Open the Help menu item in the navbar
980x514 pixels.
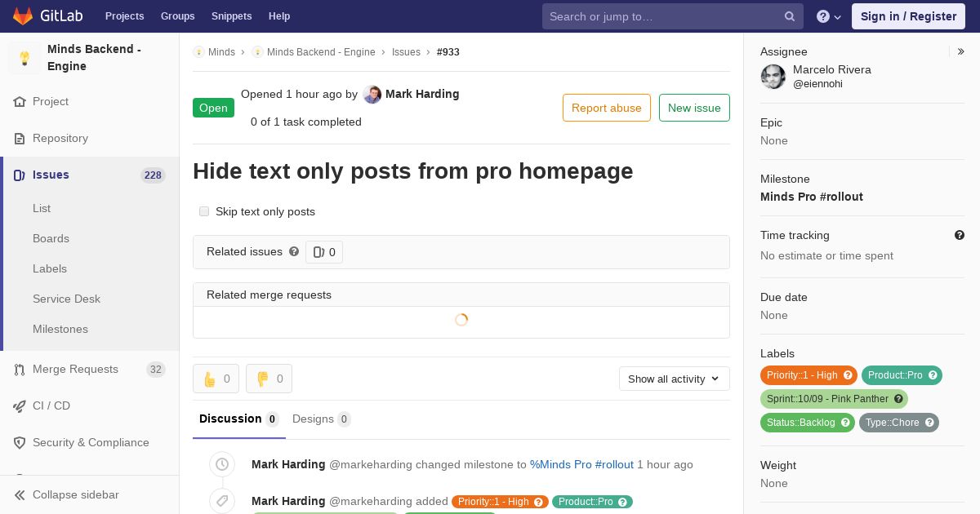(279, 16)
